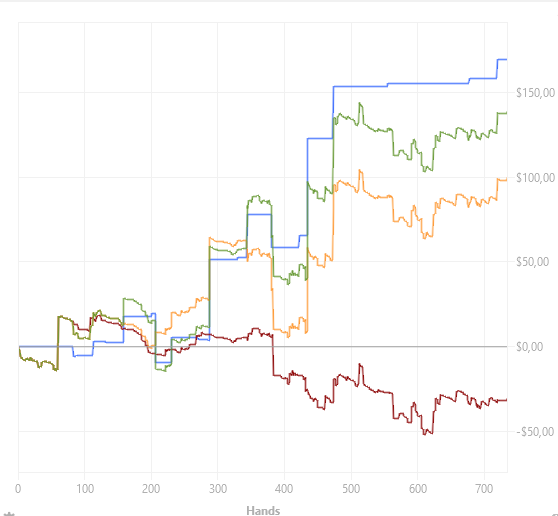This screenshot has height=516, width=558.
Task: Click the $0,00 y-axis label
Action: pyautogui.click(x=530, y=346)
